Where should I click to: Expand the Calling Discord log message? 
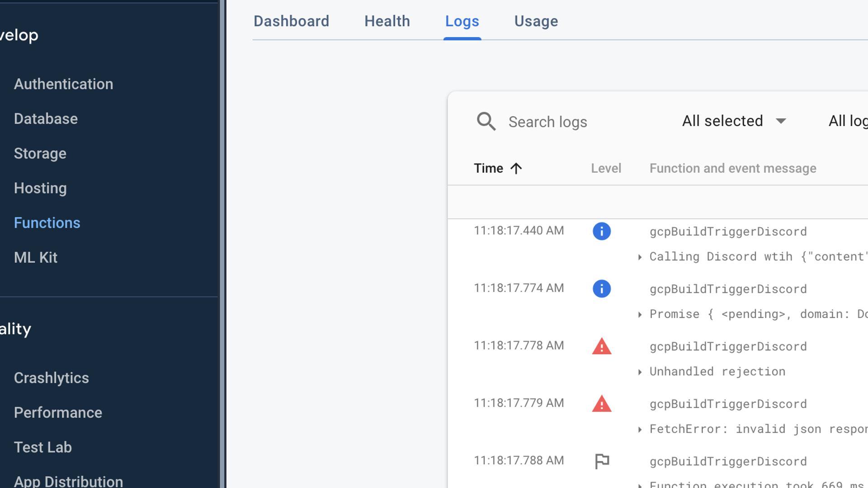[x=640, y=257]
